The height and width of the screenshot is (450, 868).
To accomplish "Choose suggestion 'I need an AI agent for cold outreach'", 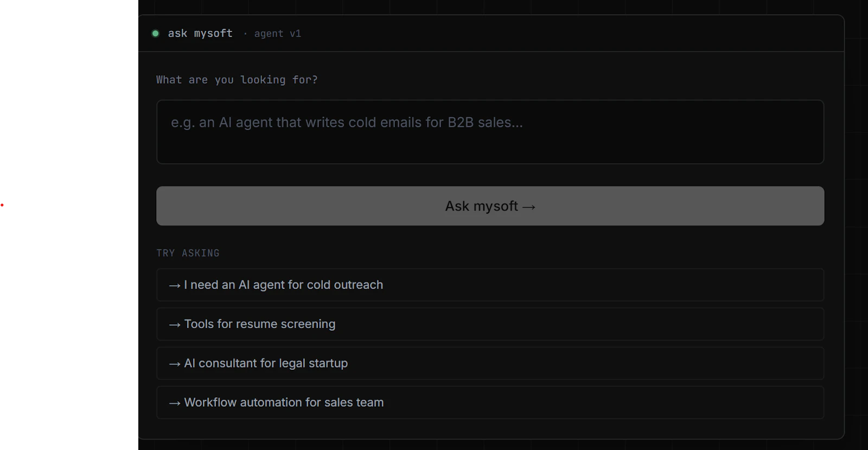I will point(490,285).
